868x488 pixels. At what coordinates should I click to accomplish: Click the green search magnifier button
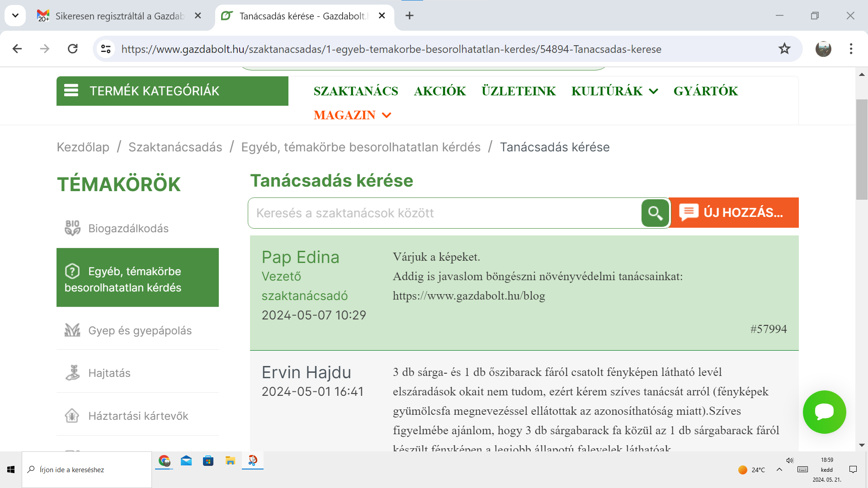pos(655,213)
